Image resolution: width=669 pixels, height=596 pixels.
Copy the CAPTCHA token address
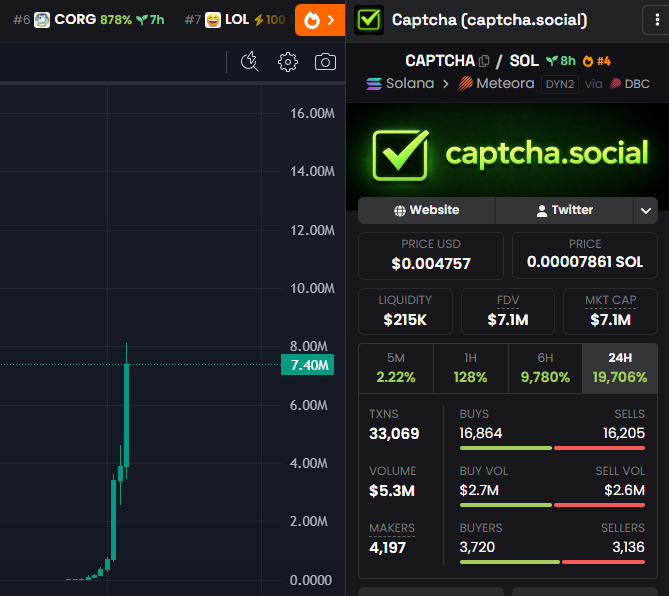484,61
